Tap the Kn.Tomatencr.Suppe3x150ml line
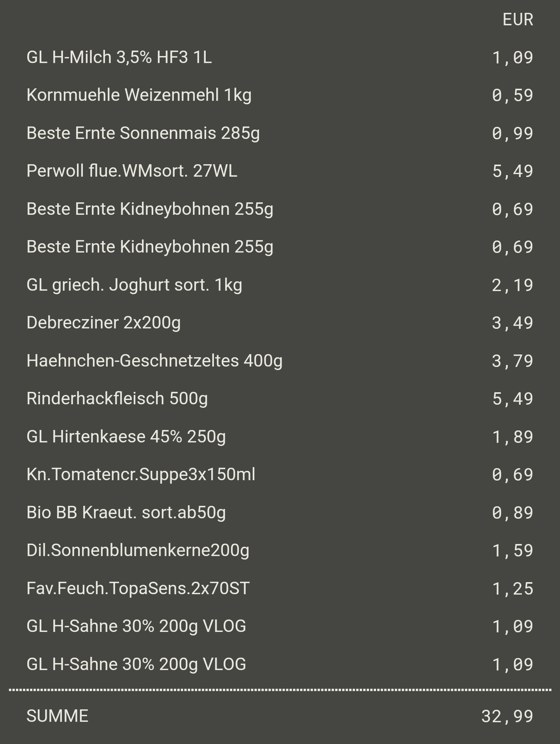This screenshot has width=560, height=744. pos(141,475)
